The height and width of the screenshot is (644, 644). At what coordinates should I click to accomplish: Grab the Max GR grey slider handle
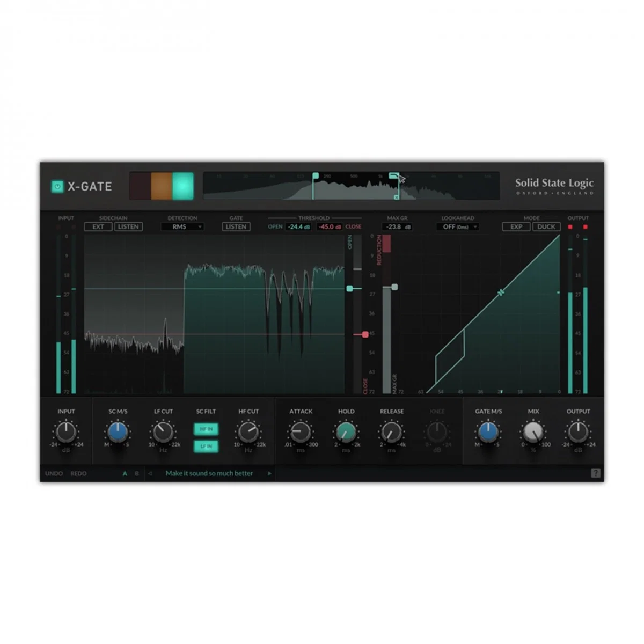(394, 287)
